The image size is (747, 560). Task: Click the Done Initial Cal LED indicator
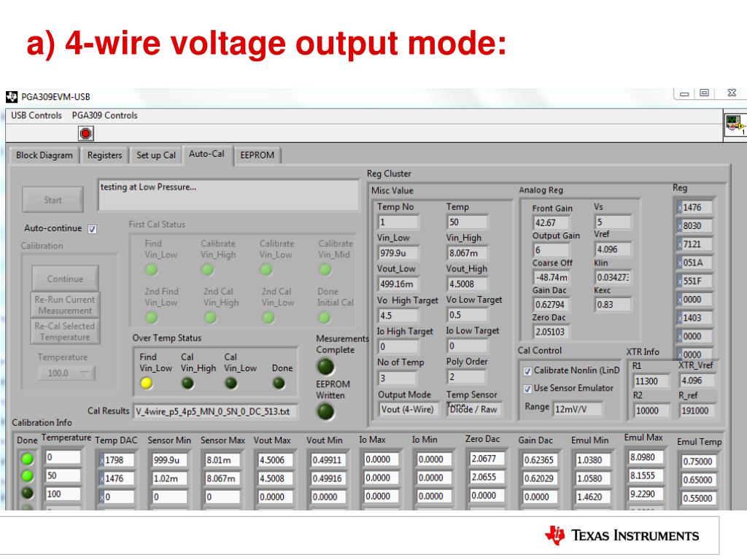tap(325, 317)
